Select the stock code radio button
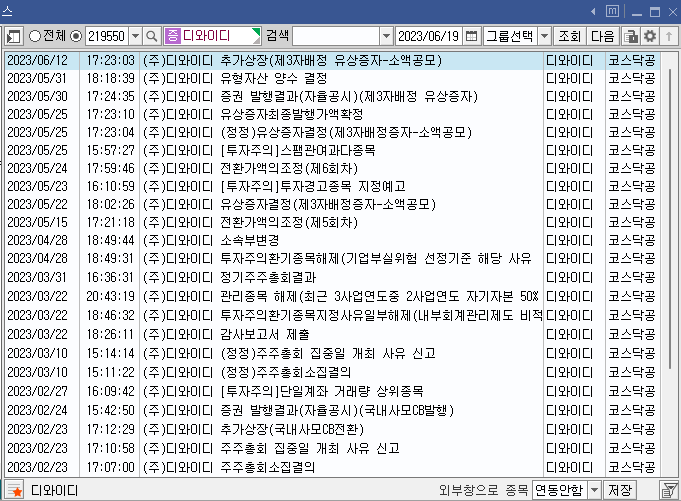Viewport: 681px width, 501px height. point(76,36)
